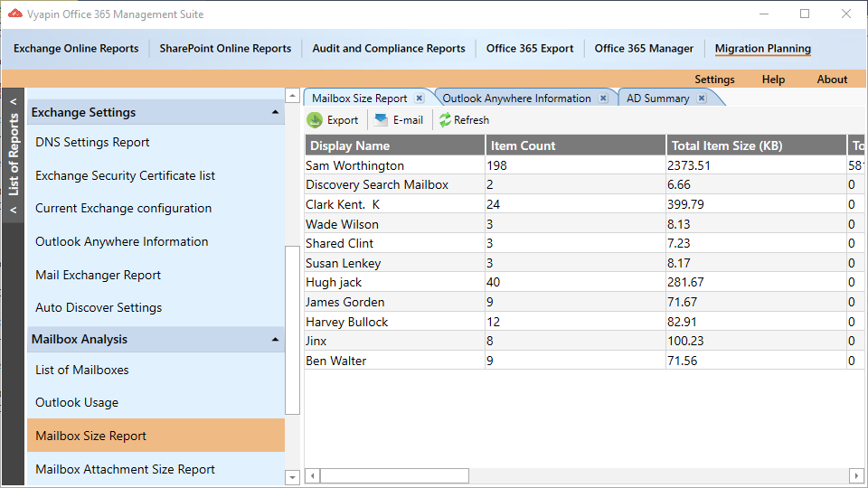
Task: Select the Sam Worthington row
Action: [x=584, y=165]
